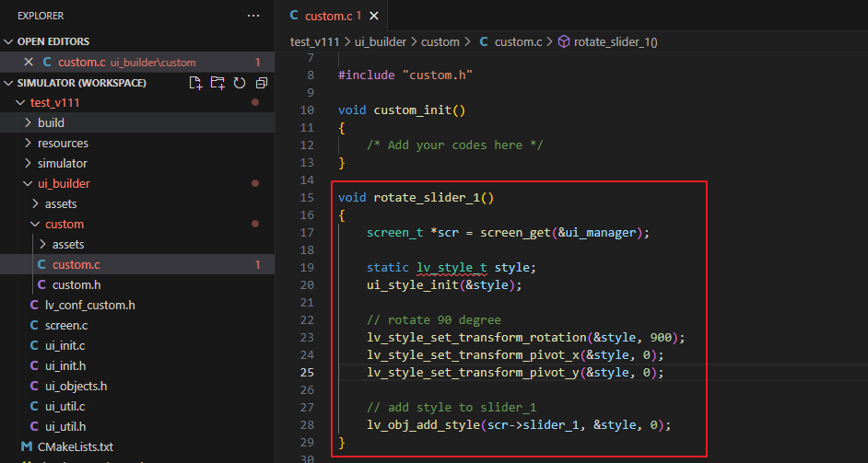Viewport: 868px width, 463px height.
Task: Expand assets folder inside custom folder
Action: point(43,244)
